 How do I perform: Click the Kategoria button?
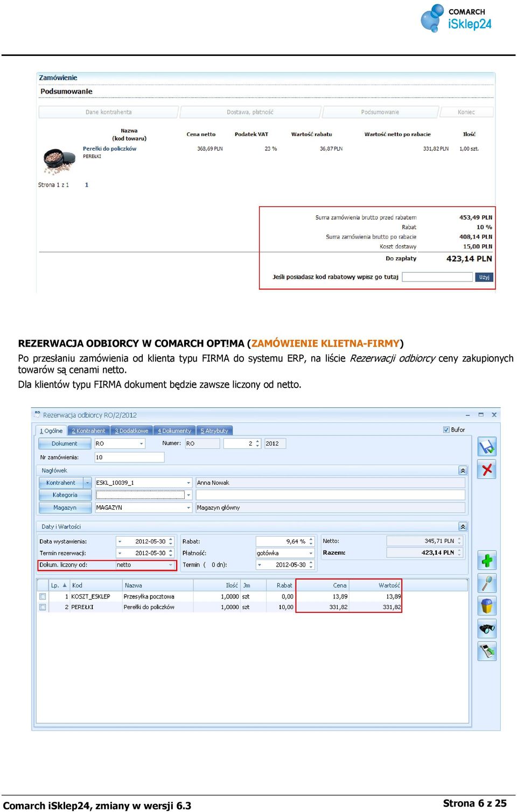[x=65, y=495]
